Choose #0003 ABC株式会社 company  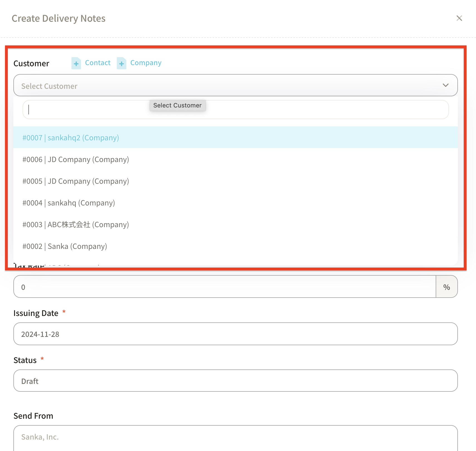coord(76,225)
